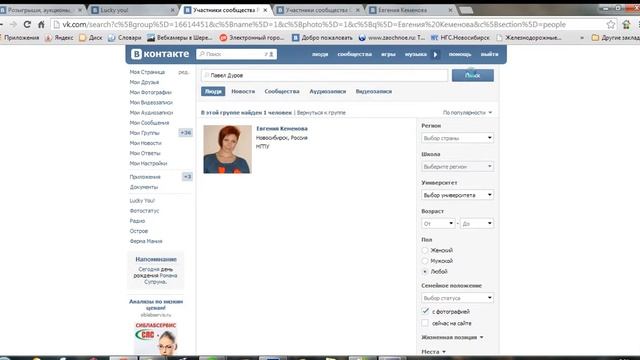
Task: Switch to the Евгения Кеменова browser tab
Action: pyautogui.click(x=411, y=10)
